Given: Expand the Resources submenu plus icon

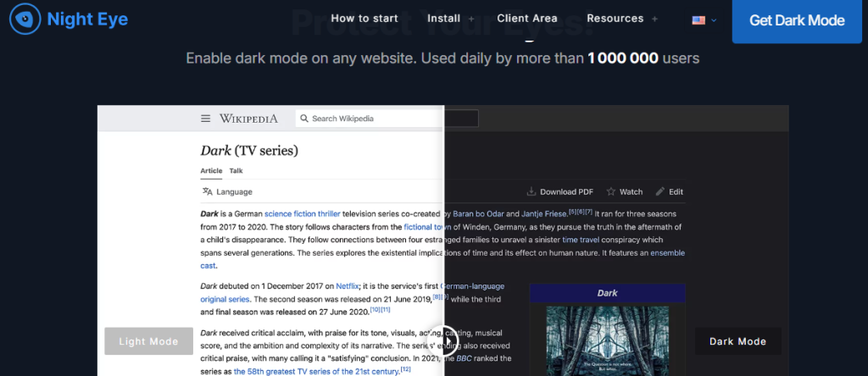Looking at the screenshot, I should [654, 19].
